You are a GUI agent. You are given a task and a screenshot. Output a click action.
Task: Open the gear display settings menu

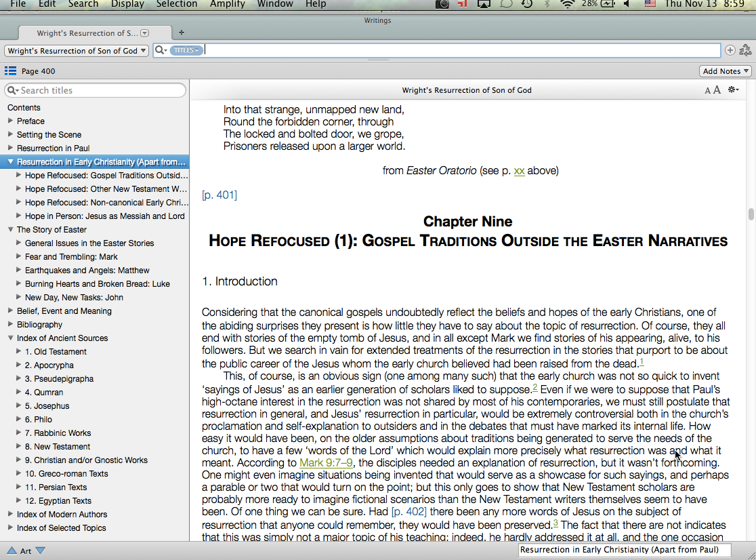(x=733, y=90)
